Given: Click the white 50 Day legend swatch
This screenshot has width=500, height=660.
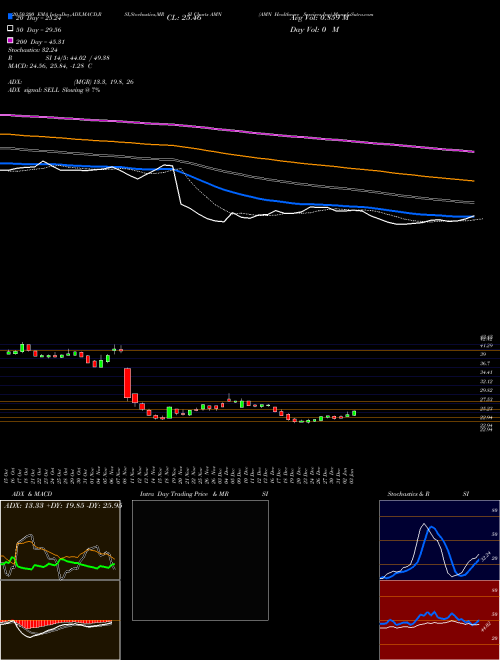Looking at the screenshot, I should [10, 28].
